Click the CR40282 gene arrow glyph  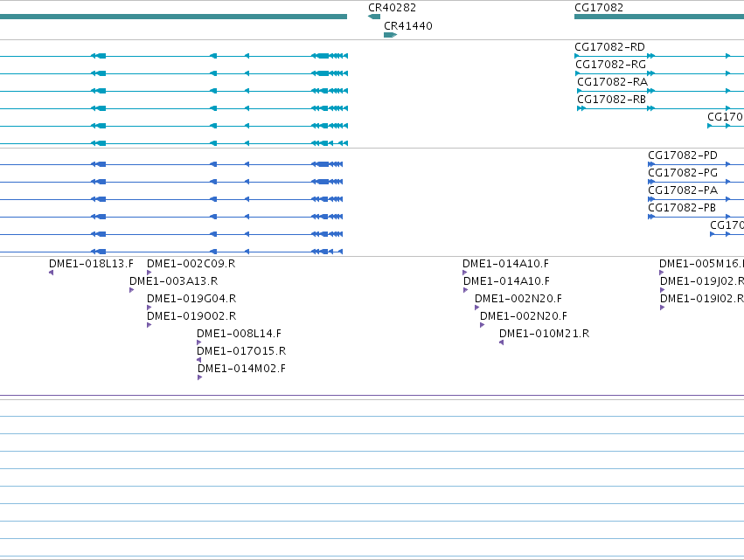click(374, 17)
